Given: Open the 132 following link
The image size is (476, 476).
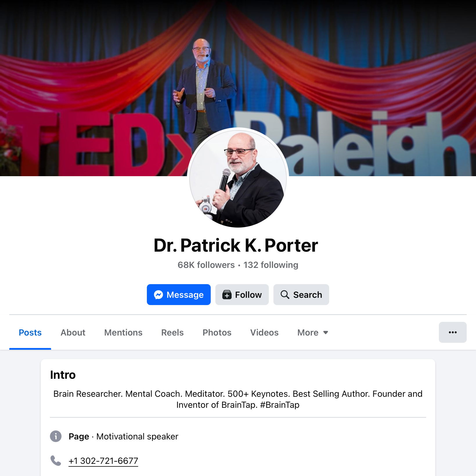Looking at the screenshot, I should [271, 265].
